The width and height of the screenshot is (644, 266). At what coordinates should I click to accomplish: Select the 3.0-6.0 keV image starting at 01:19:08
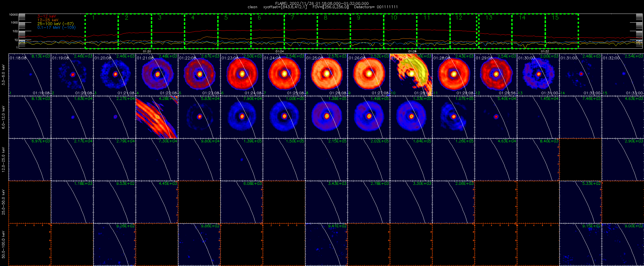[72, 74]
